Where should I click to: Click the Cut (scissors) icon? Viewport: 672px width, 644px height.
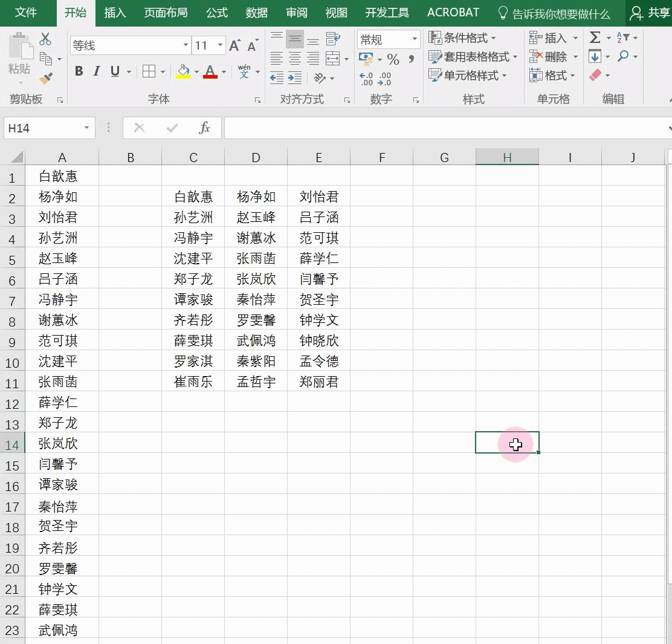tap(45, 37)
